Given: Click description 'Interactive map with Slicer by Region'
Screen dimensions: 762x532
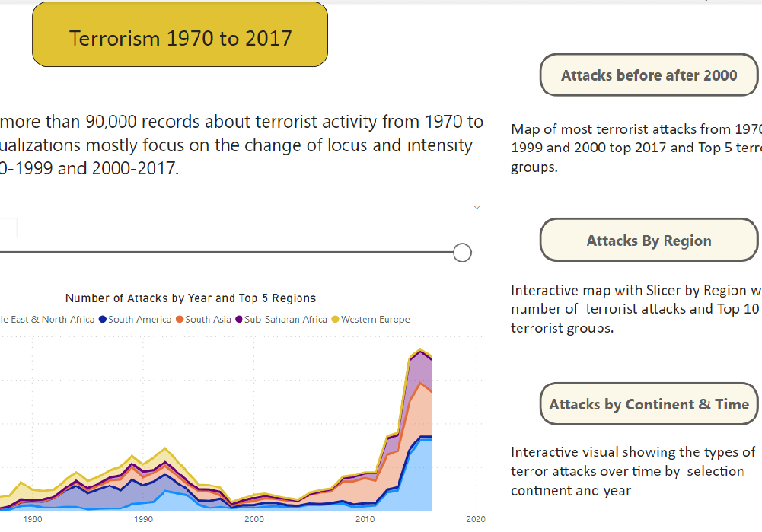Looking at the screenshot, I should click(x=636, y=309).
